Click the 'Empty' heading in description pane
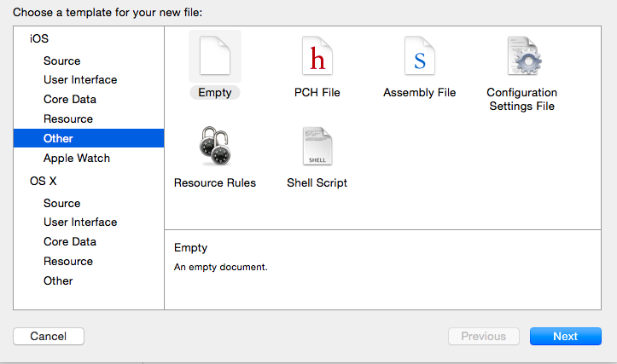The height and width of the screenshot is (364, 617). pos(190,248)
